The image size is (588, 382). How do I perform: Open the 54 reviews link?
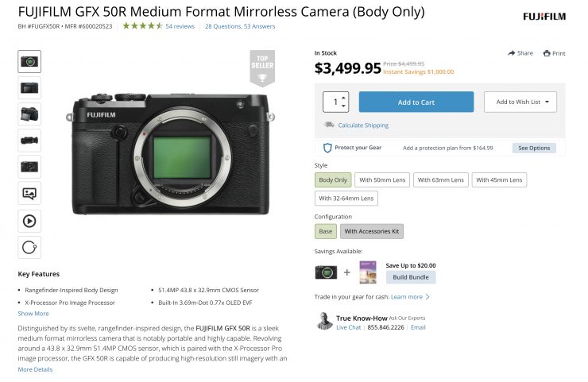coord(180,26)
